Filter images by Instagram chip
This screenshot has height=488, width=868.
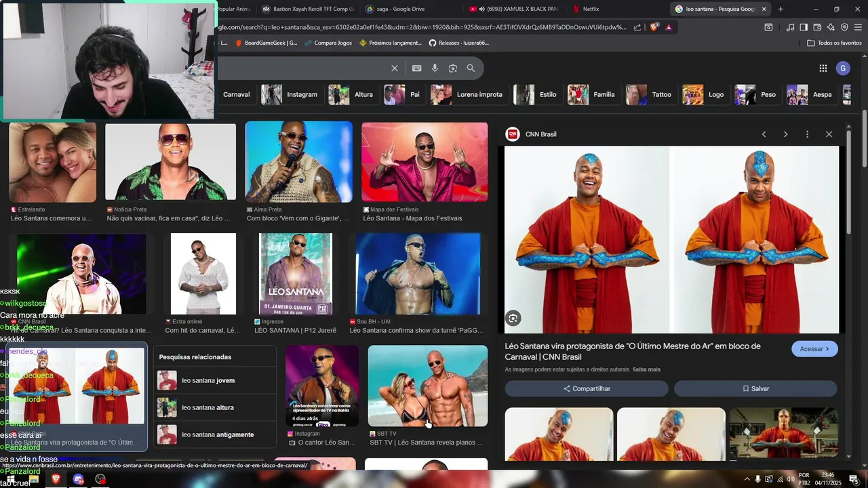coord(290,94)
